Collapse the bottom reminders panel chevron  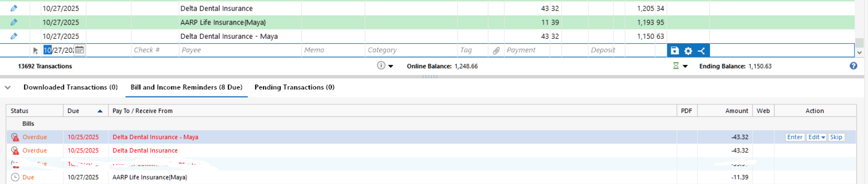pyautogui.click(x=8, y=87)
